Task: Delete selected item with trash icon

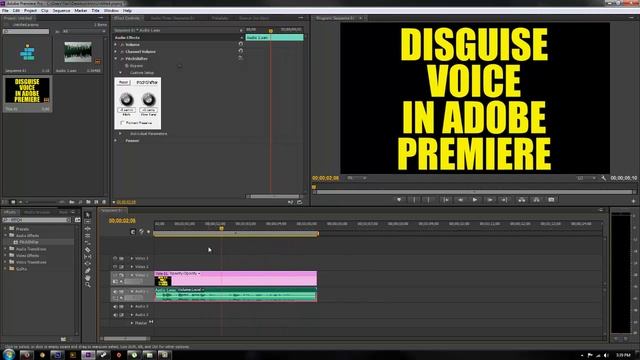Action: (104, 202)
